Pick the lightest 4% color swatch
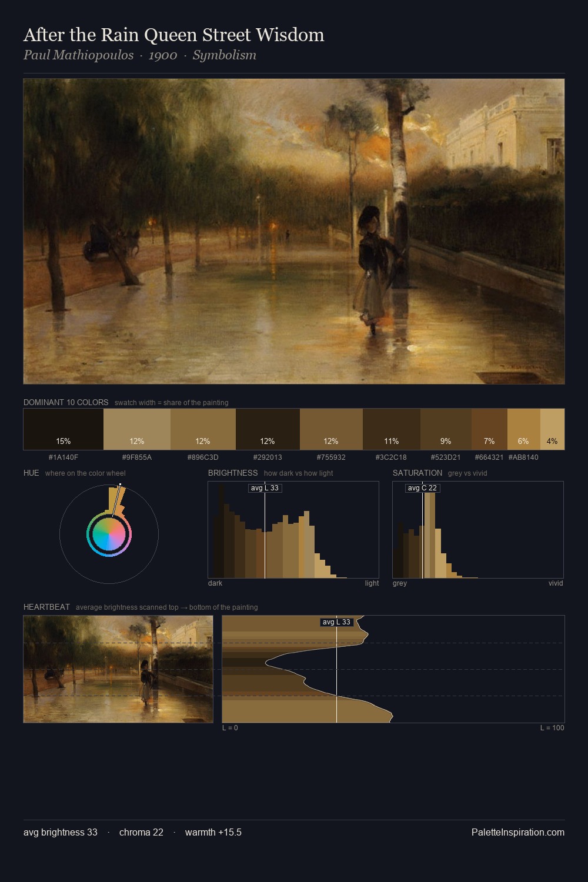The width and height of the screenshot is (588, 882). click(x=552, y=429)
